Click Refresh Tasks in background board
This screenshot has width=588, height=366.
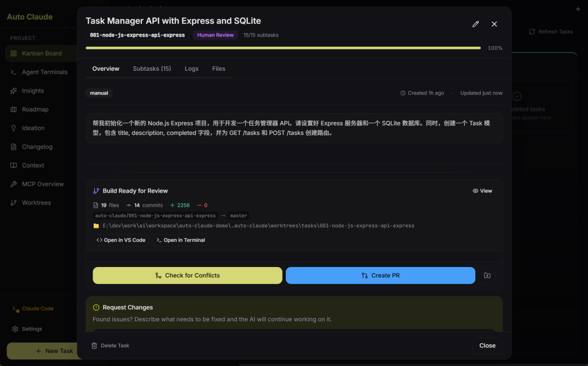pyautogui.click(x=551, y=32)
